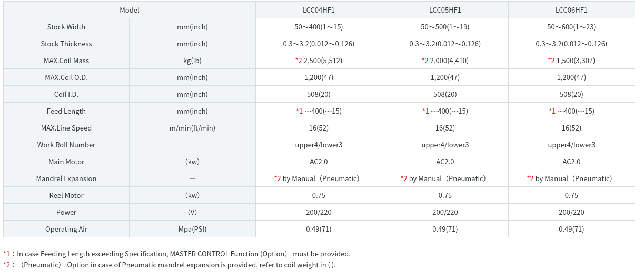This screenshot has width=644, height=279.
Task: Click the *1 MASTER CONTROL footnote text
Action: click(177, 254)
